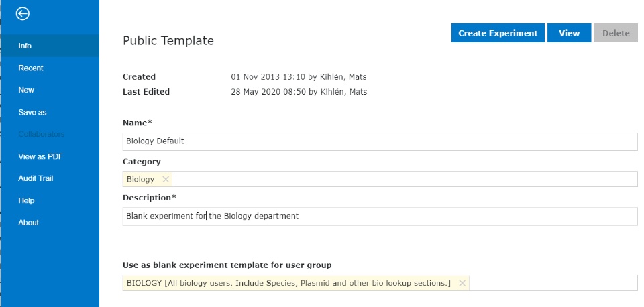Click the back arrow icon
This screenshot has width=644, height=307.
[23, 13]
